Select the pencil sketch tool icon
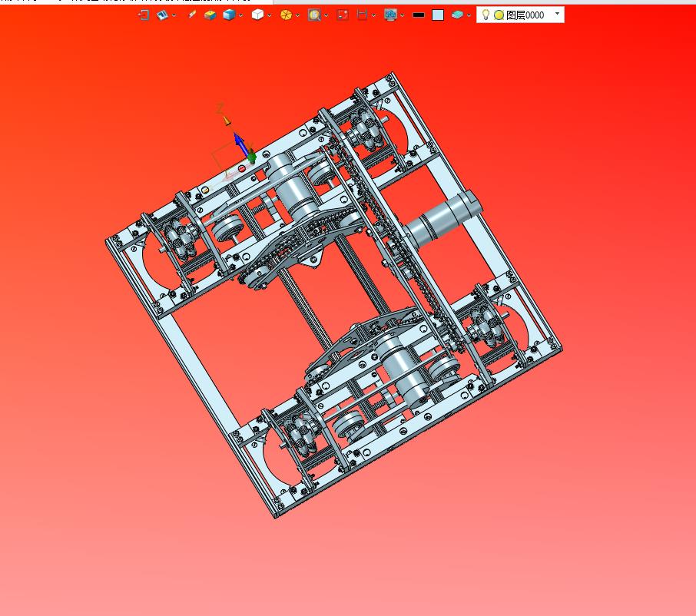The height and width of the screenshot is (616, 696). coord(192,15)
